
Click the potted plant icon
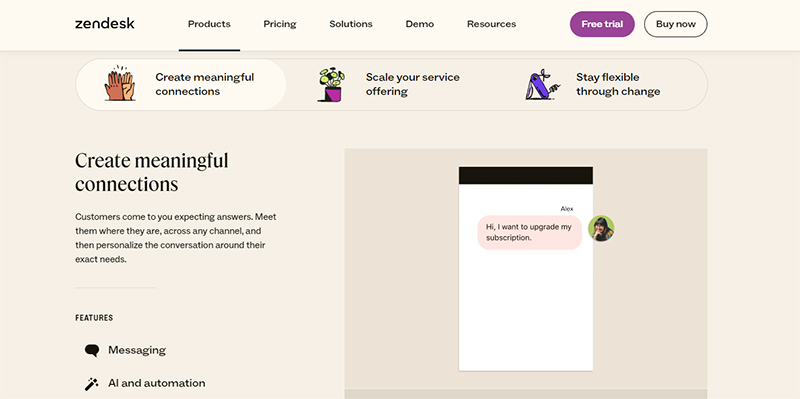tap(331, 84)
